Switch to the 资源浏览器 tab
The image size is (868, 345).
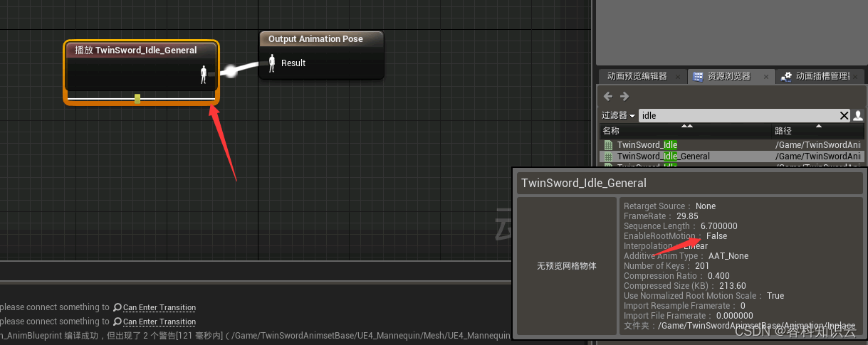[728, 76]
